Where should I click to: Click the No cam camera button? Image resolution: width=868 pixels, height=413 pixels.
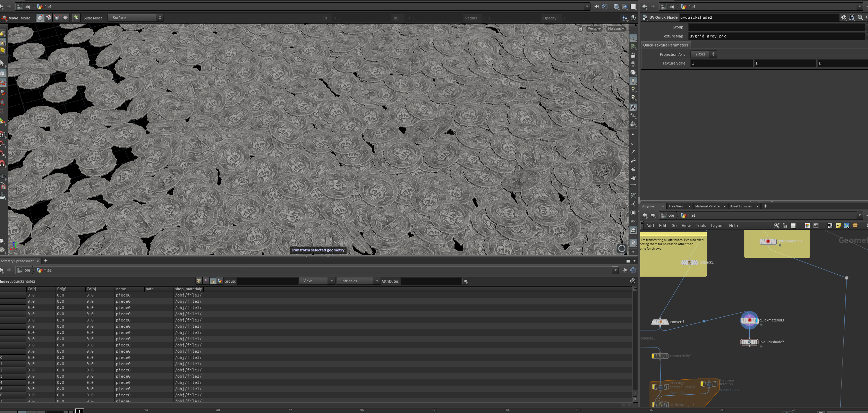pyautogui.click(x=616, y=29)
